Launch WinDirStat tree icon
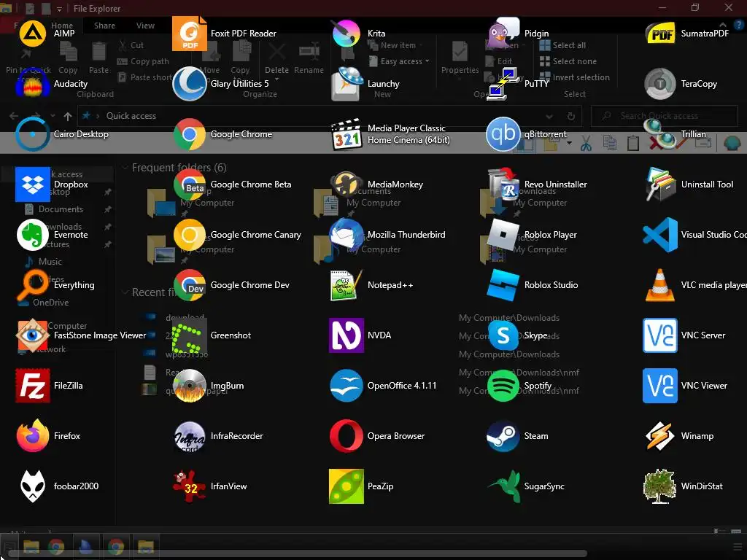 [660, 486]
